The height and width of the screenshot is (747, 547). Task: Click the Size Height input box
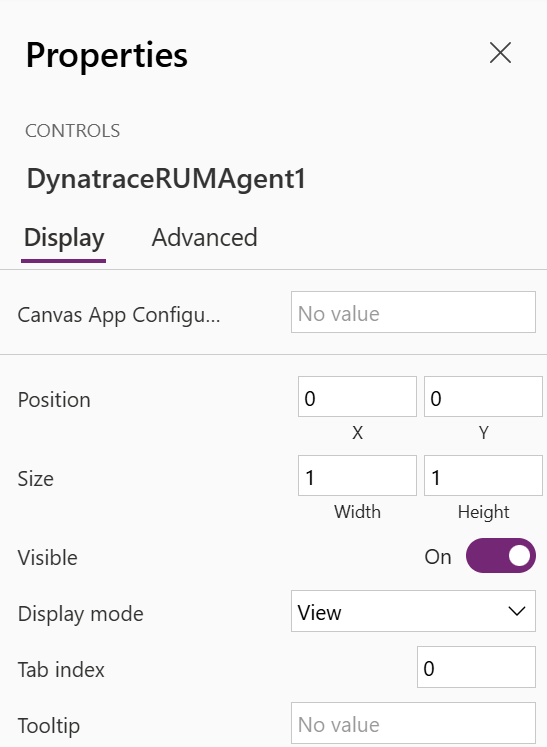483,475
